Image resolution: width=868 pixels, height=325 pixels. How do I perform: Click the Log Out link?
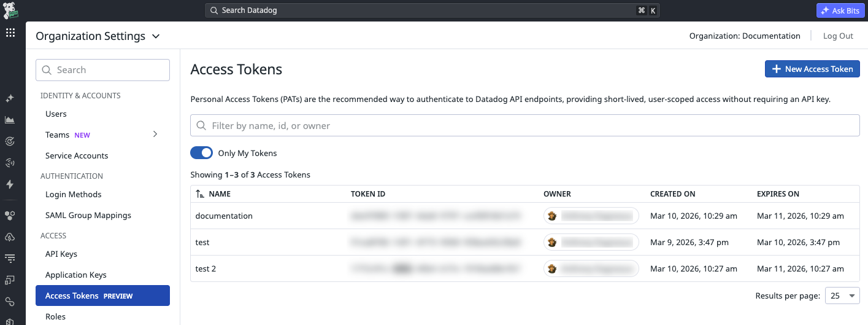838,36
